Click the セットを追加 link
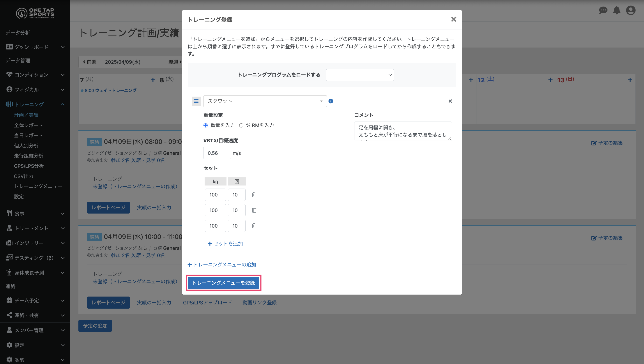Viewport: 644px width, 364px height. [x=225, y=244]
